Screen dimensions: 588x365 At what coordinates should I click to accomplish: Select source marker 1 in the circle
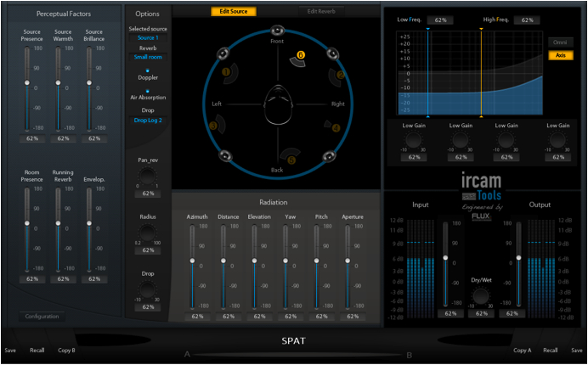tap(226, 71)
